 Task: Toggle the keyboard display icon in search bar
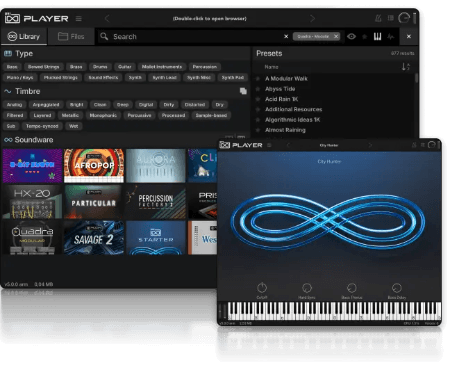click(x=377, y=36)
